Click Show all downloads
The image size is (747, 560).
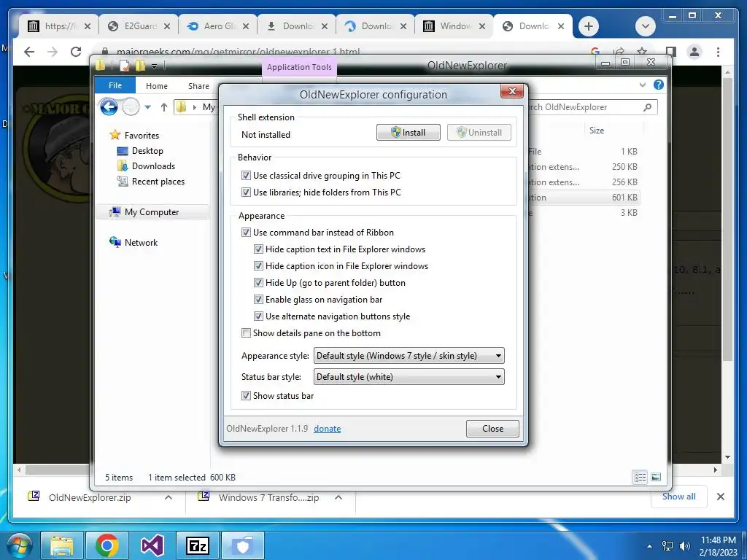point(679,496)
